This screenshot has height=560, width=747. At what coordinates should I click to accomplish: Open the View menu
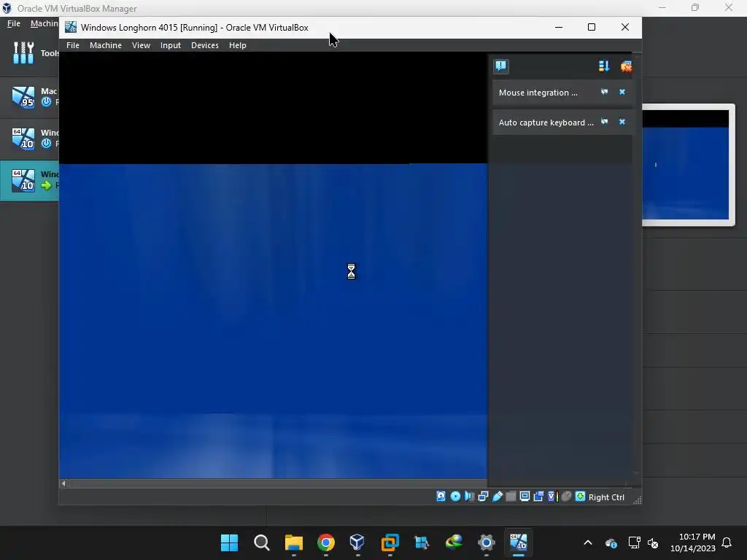(x=141, y=45)
